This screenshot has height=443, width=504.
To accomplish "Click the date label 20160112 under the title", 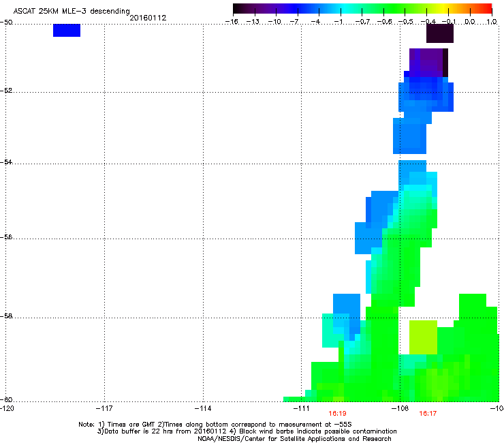I will coord(148,18).
